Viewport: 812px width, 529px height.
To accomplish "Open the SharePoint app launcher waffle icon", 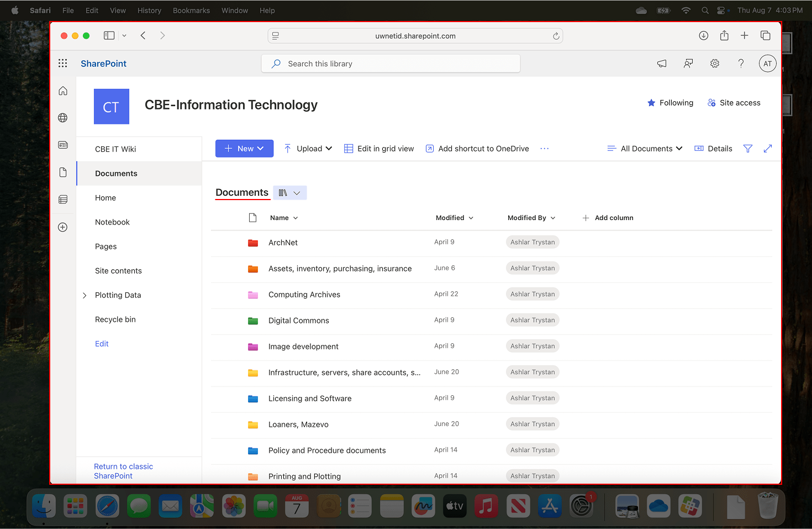I will click(x=62, y=63).
